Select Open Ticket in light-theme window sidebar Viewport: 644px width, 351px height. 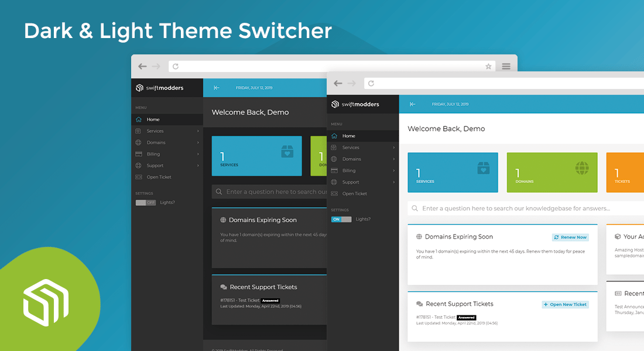pyautogui.click(x=362, y=194)
